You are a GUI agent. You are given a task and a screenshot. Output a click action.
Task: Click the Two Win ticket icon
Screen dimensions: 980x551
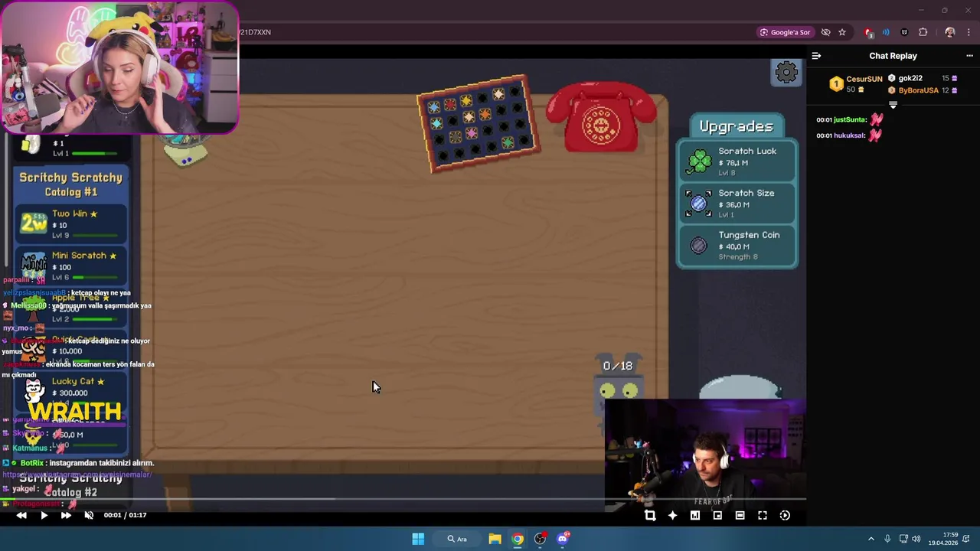pos(34,223)
